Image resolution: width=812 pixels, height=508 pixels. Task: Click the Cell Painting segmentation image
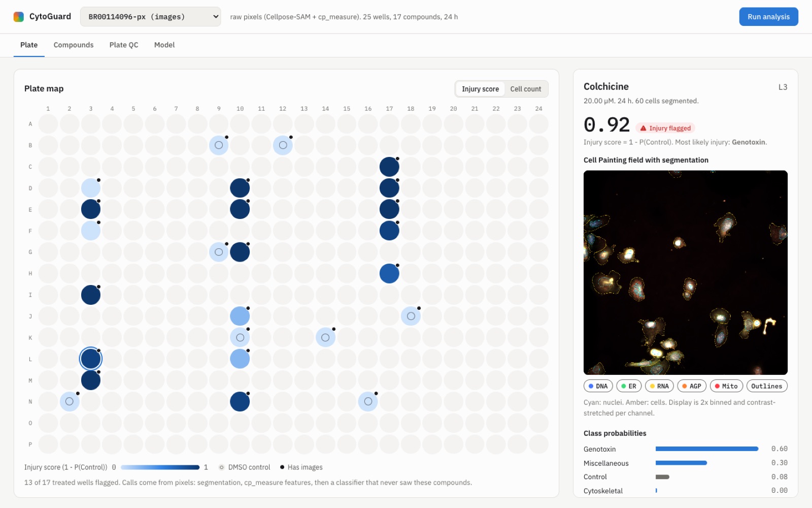(x=686, y=273)
